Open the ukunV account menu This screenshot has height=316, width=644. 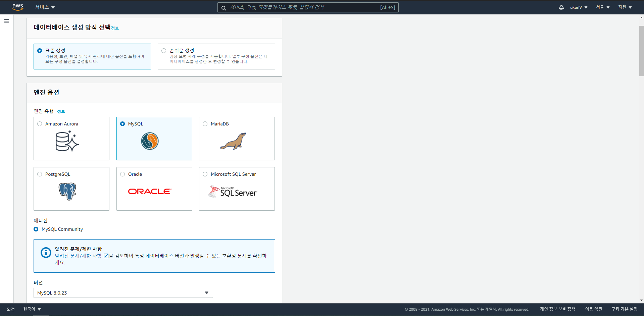click(x=579, y=7)
